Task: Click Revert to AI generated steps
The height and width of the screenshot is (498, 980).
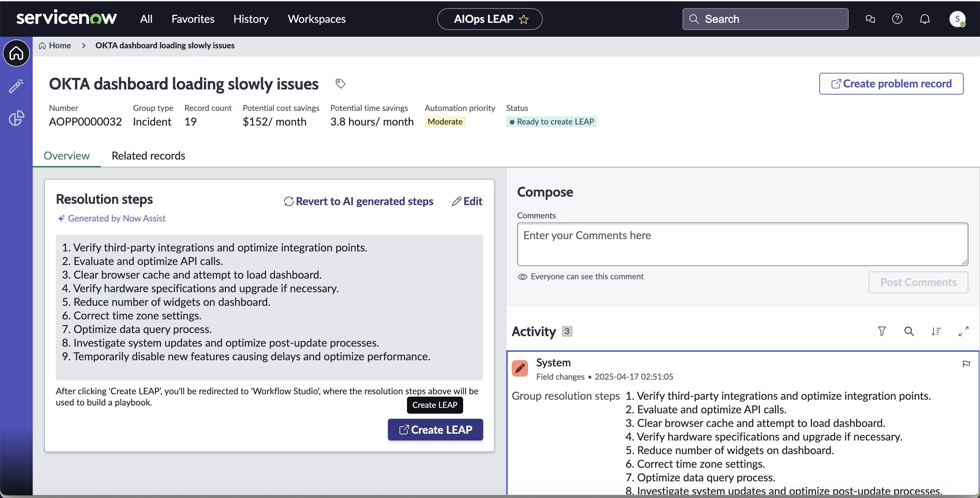Action: 358,201
